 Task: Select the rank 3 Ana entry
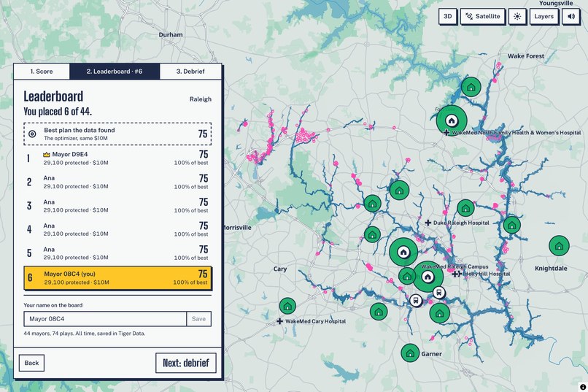point(117,206)
